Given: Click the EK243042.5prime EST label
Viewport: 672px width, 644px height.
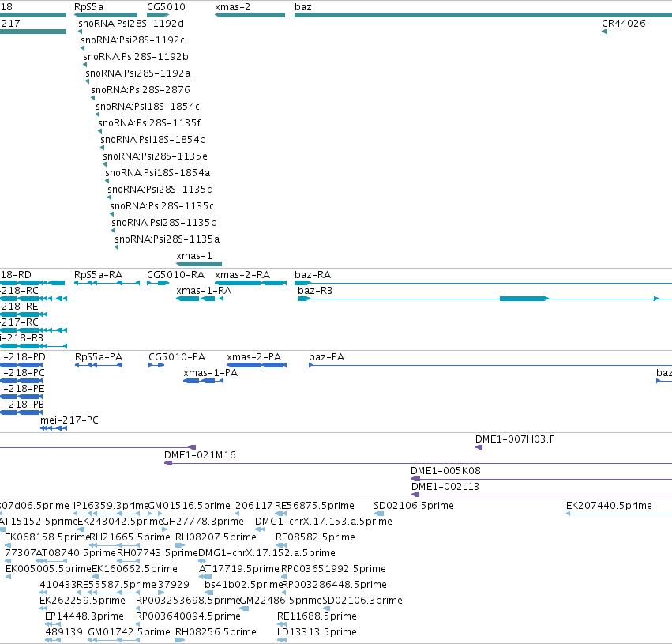Looking at the screenshot, I should (121, 522).
